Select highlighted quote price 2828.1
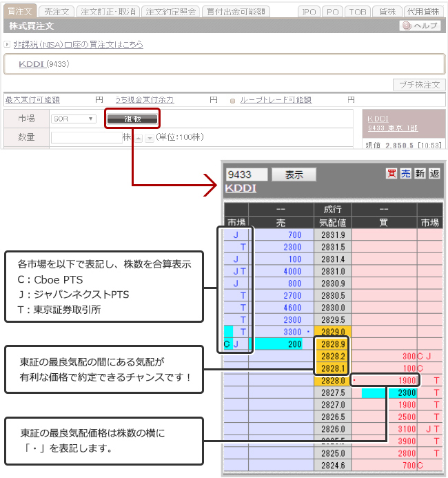This screenshot has width=448, height=478. (333, 368)
